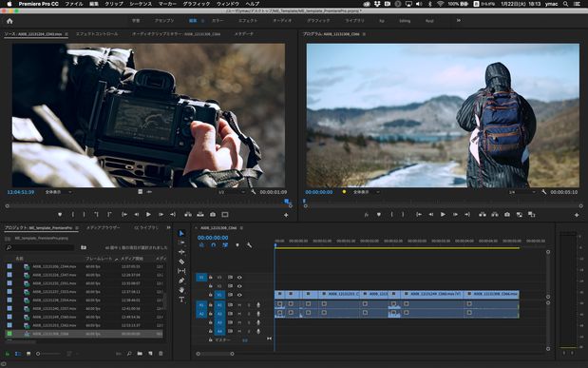Click Lift button in Program monitor

click(x=483, y=214)
